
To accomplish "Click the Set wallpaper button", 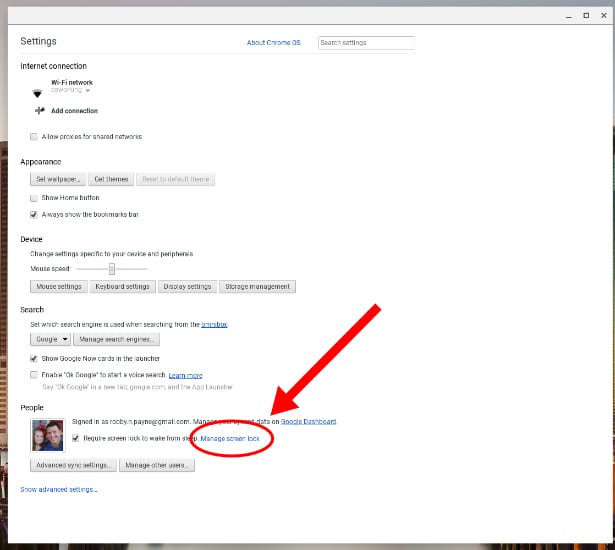I will 58,179.
